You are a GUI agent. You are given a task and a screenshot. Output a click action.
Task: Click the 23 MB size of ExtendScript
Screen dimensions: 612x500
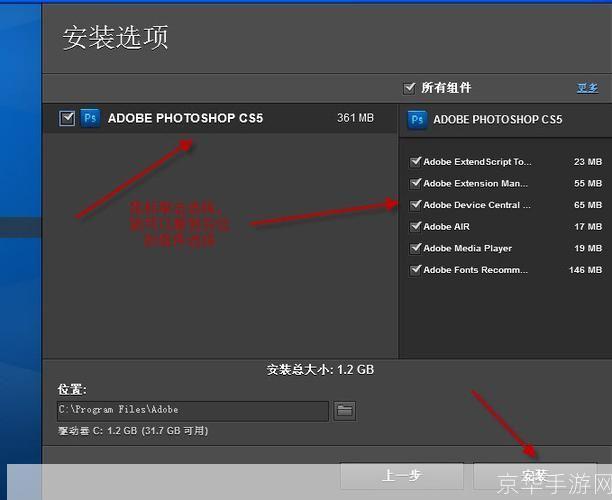pyautogui.click(x=588, y=162)
